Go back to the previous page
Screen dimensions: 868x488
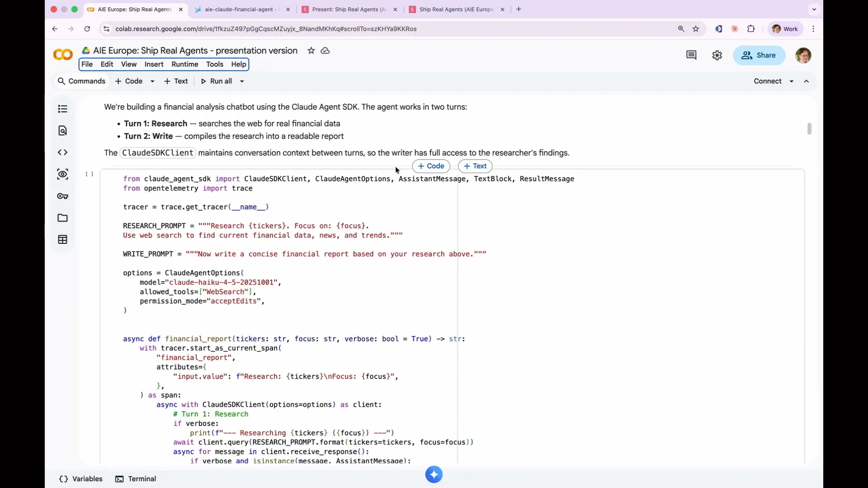[55, 29]
